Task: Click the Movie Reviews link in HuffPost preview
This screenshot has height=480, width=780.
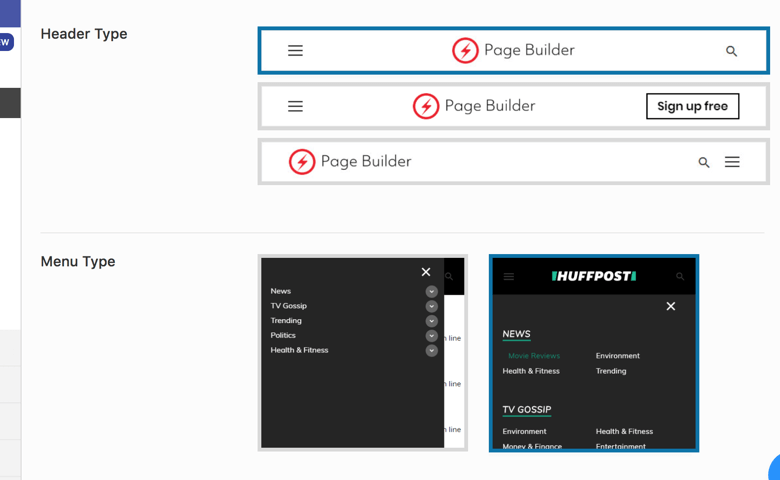Action: coord(534,356)
